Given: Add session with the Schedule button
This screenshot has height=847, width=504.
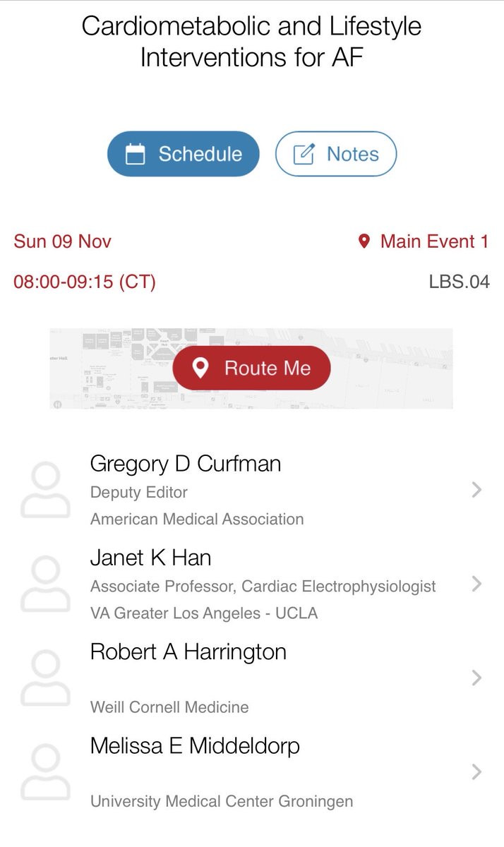Looking at the screenshot, I should click(184, 154).
